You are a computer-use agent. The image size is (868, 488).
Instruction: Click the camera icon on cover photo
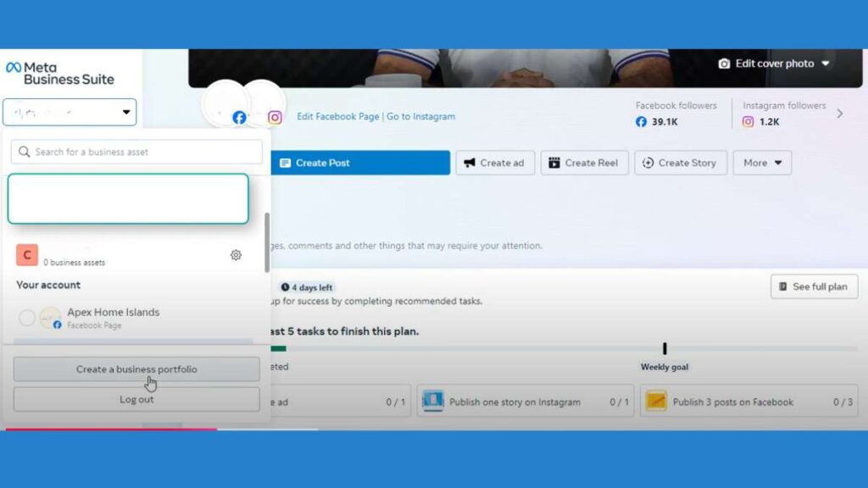pos(724,64)
